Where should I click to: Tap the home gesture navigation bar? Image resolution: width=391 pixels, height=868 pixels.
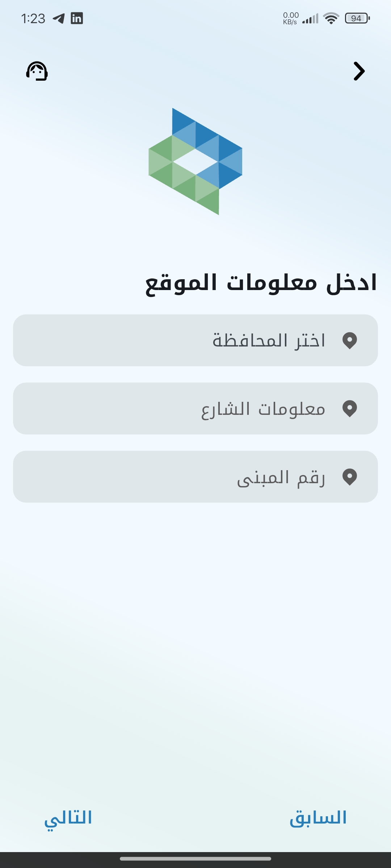pos(195,859)
